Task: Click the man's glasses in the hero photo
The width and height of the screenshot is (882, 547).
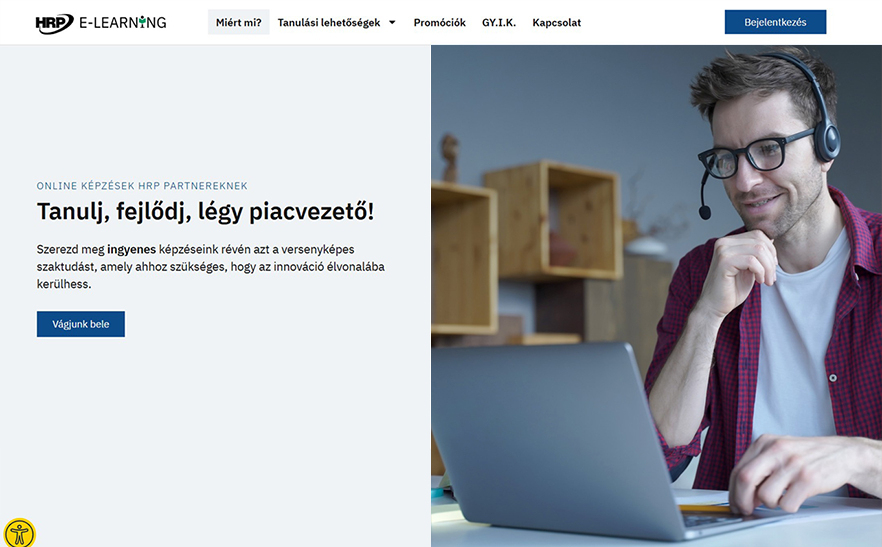Action: pos(754,154)
